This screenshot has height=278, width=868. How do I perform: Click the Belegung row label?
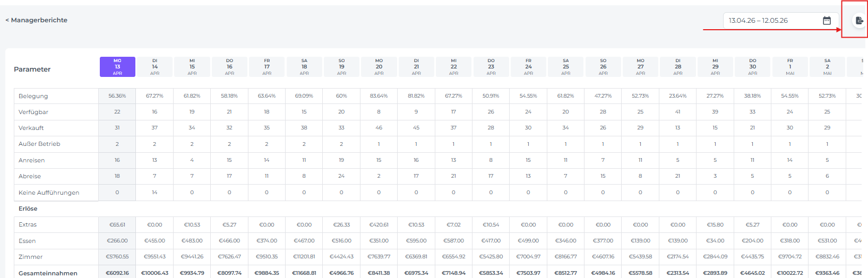pyautogui.click(x=33, y=96)
